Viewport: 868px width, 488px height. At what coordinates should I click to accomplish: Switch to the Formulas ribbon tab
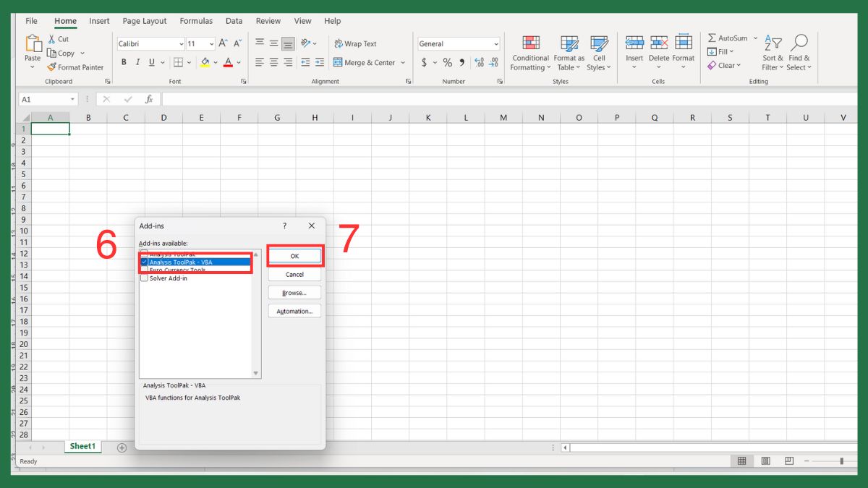coord(195,21)
